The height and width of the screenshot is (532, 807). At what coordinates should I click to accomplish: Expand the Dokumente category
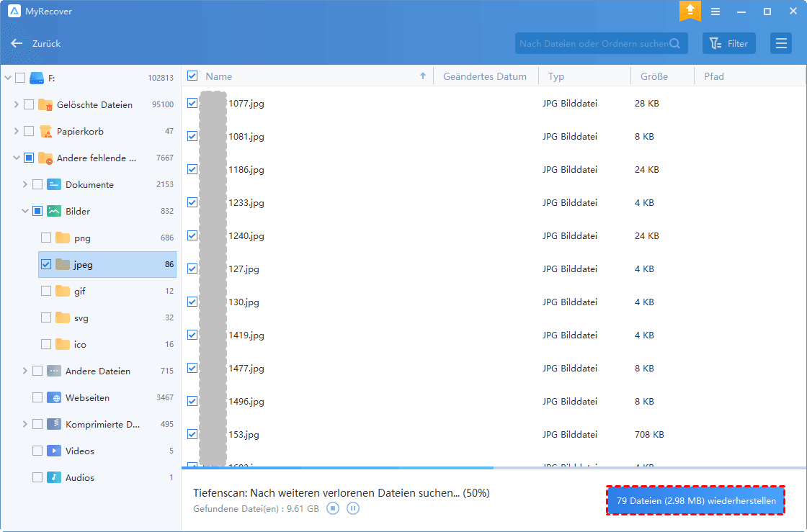coord(24,184)
